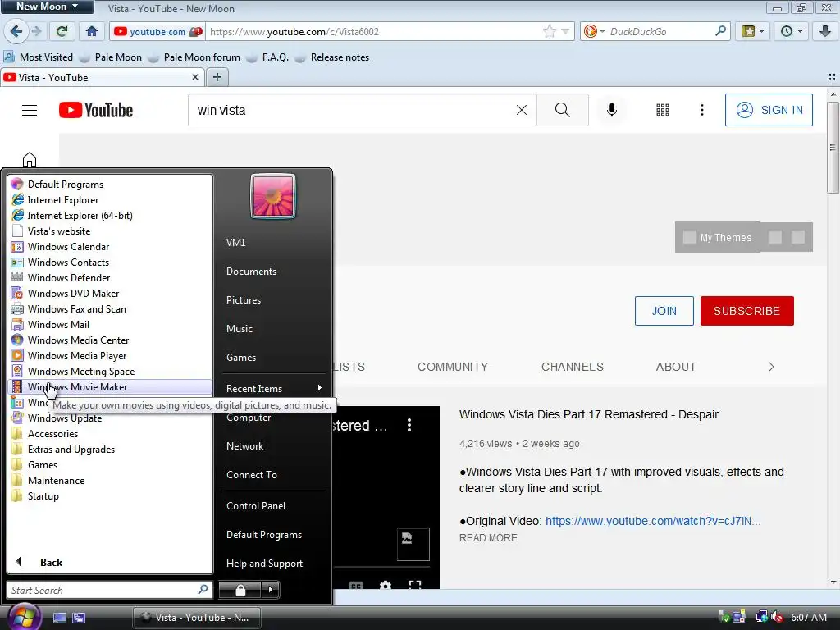Open the video player settings gear
This screenshot has height=630, width=840.
click(386, 585)
